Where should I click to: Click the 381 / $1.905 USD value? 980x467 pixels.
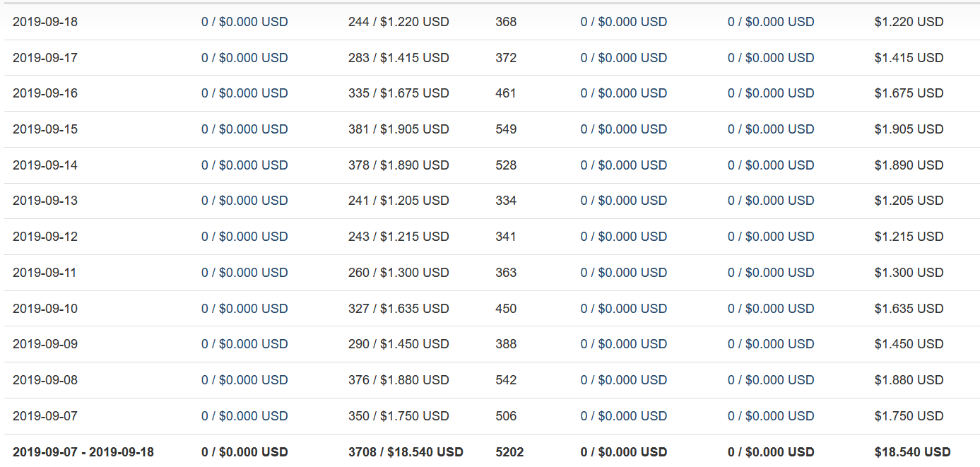399,129
